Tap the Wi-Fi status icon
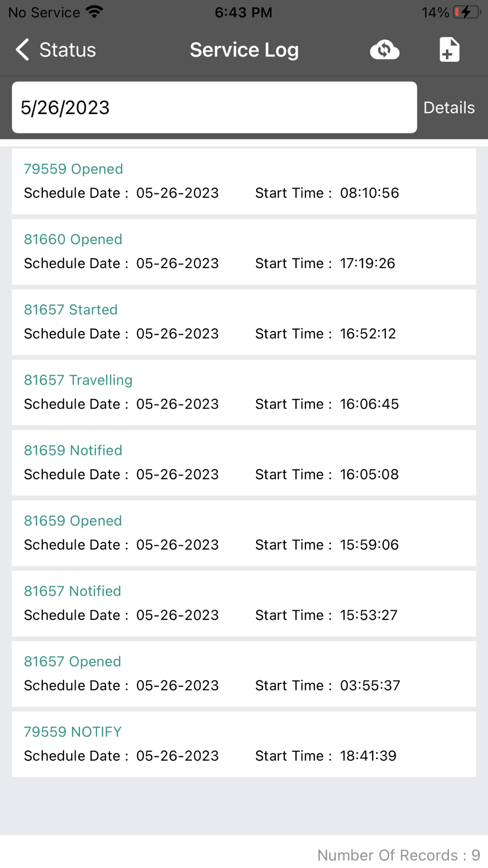 click(x=94, y=12)
